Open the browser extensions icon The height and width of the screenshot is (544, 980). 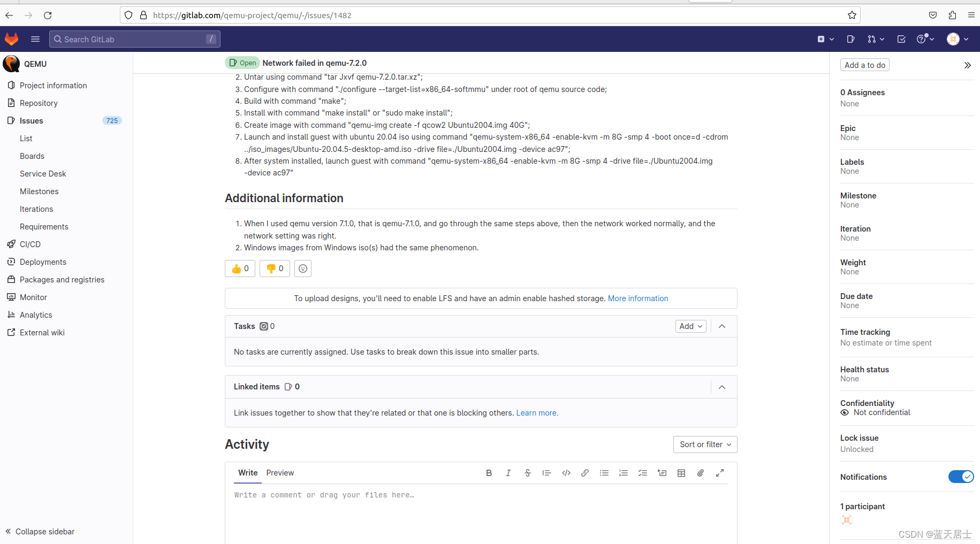(952, 15)
